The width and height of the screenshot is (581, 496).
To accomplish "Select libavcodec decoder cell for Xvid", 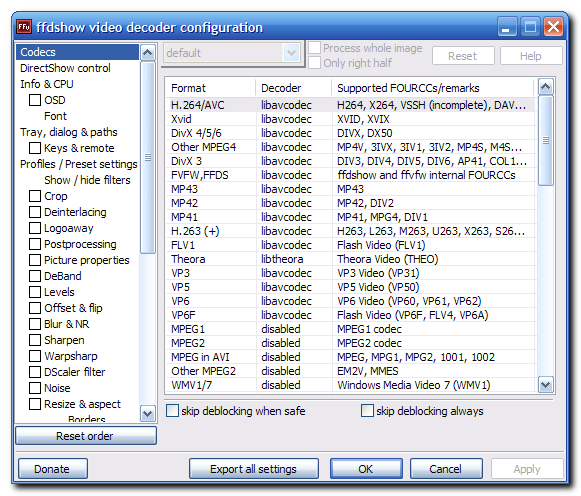I will [x=286, y=119].
